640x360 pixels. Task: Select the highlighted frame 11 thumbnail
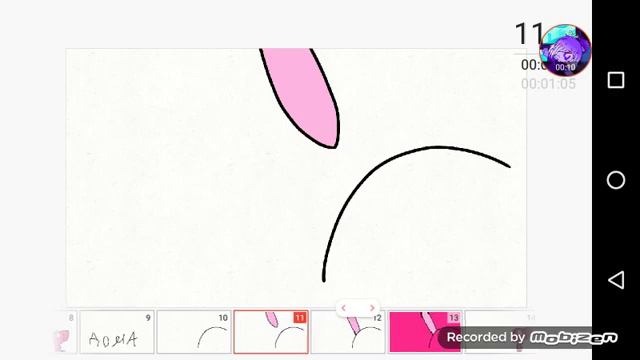[x=271, y=332]
